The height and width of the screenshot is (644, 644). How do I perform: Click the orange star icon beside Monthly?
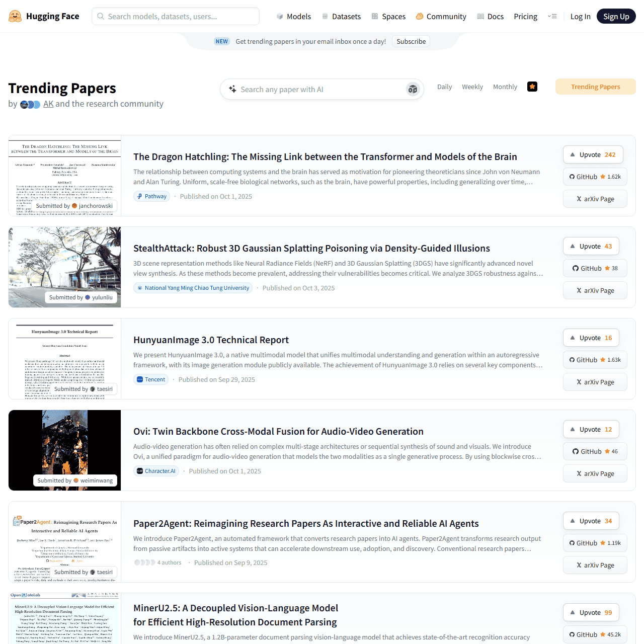click(x=532, y=87)
